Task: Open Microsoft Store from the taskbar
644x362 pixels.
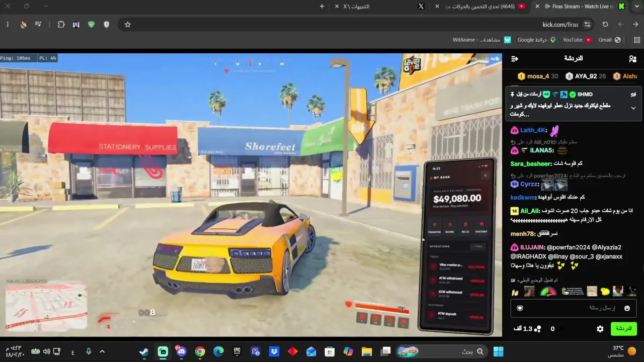Action: tap(330, 351)
